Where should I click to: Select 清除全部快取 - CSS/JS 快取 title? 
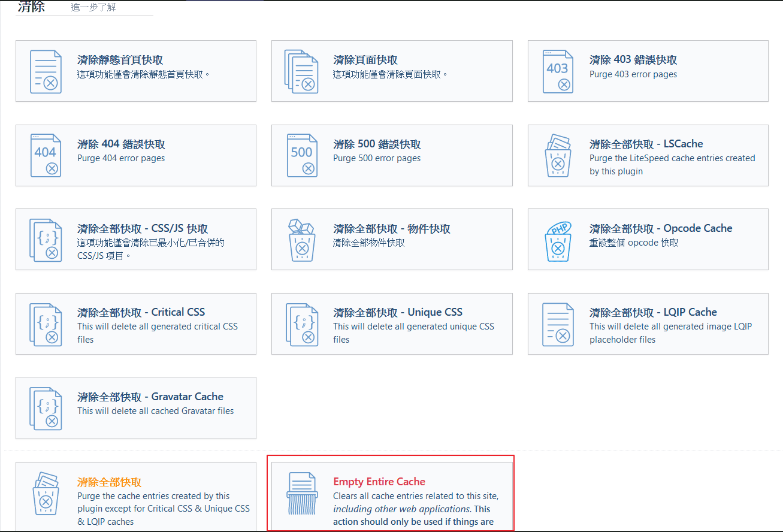[143, 228]
